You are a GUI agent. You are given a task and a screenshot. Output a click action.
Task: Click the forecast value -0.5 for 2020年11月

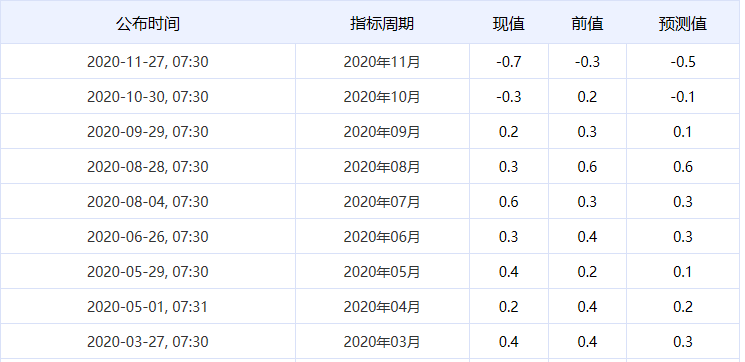683,62
